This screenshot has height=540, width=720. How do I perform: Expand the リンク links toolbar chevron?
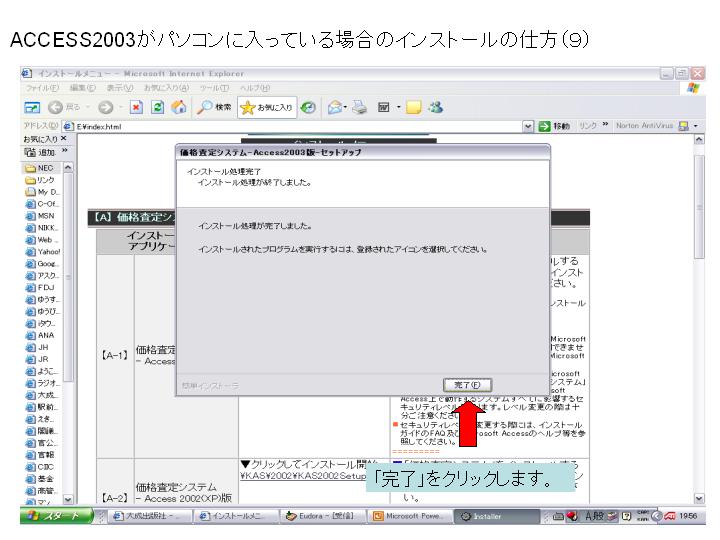click(x=605, y=124)
